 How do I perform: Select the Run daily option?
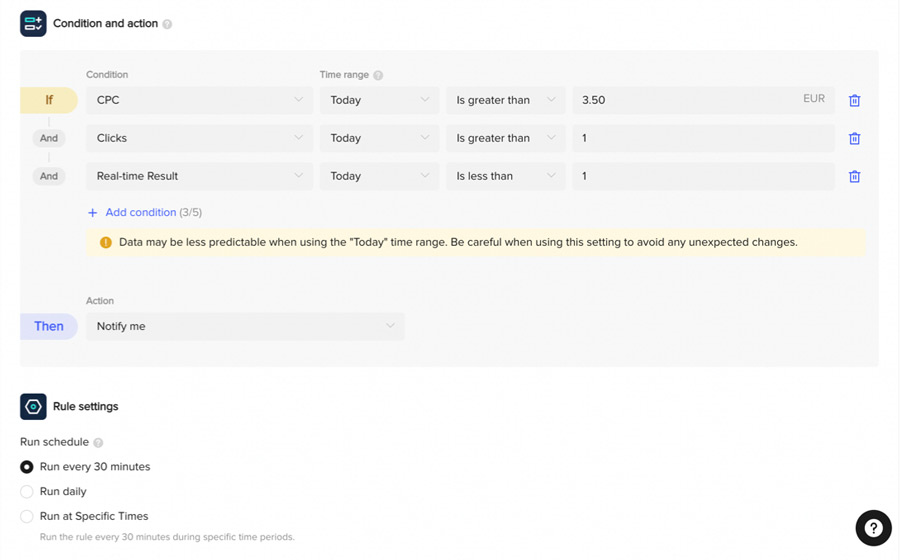tap(27, 492)
